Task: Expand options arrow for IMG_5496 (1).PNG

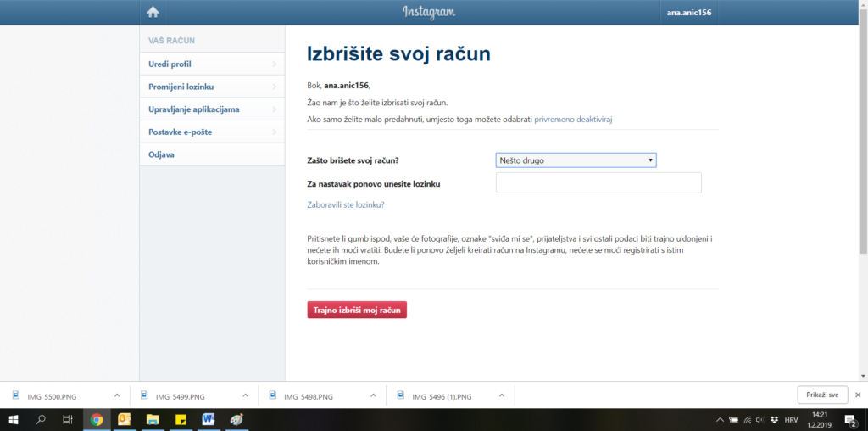Action: pyautogui.click(x=502, y=395)
